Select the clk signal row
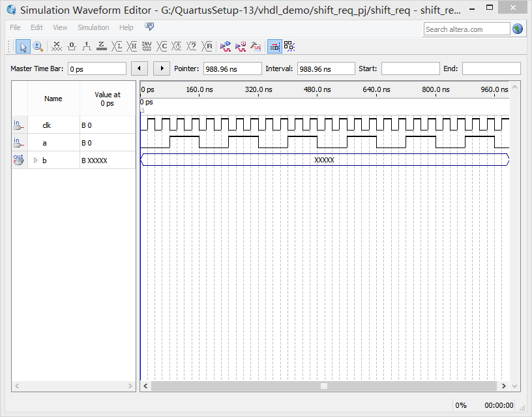 pos(74,125)
